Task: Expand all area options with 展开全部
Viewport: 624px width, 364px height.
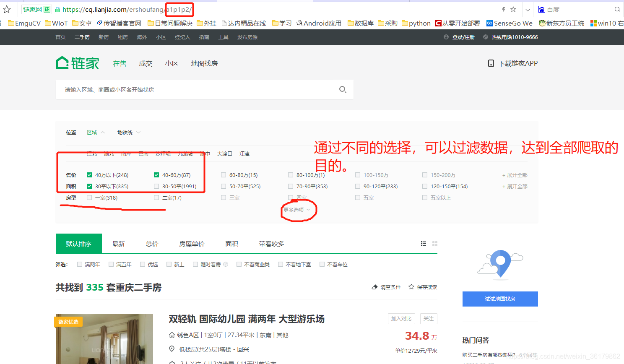Action: (x=515, y=186)
